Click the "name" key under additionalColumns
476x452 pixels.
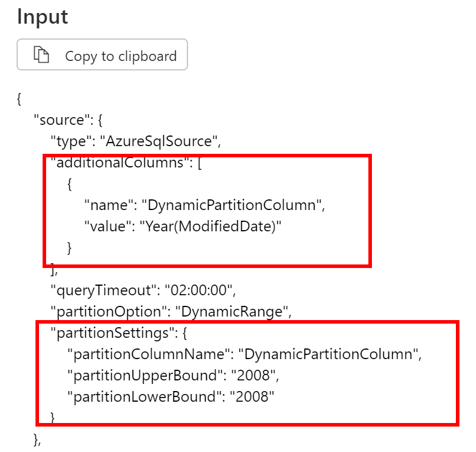pos(108,205)
